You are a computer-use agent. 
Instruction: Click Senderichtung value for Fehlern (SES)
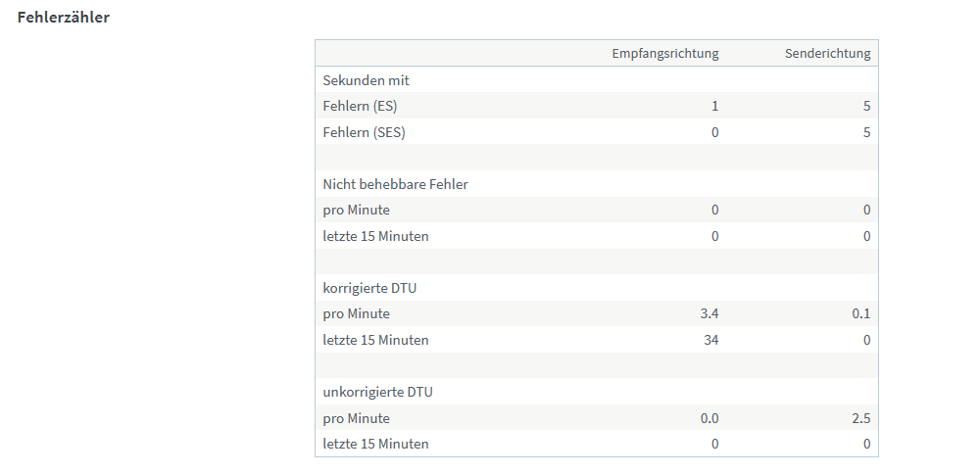866,132
